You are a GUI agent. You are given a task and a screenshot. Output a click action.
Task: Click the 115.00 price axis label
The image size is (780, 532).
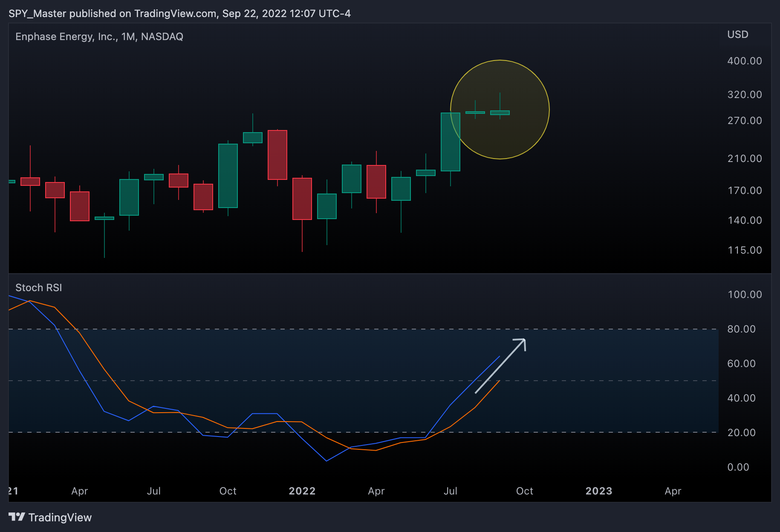[x=745, y=250]
